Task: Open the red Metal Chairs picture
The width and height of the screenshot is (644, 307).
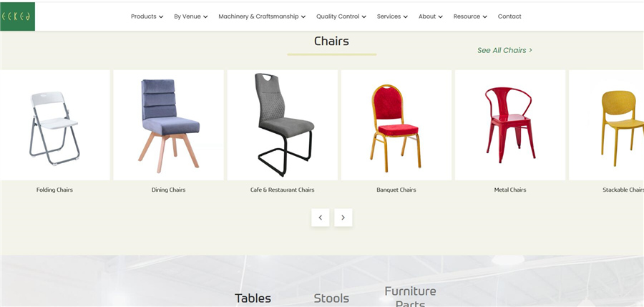Action: click(510, 125)
